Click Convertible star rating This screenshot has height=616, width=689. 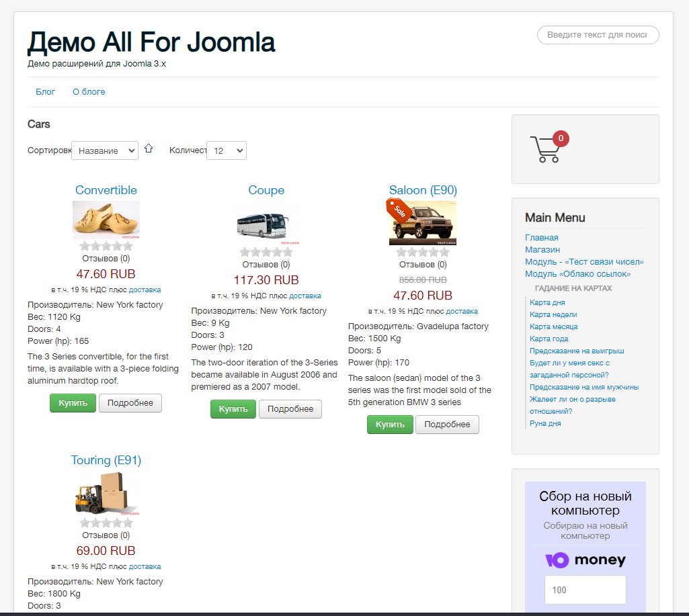[106, 246]
